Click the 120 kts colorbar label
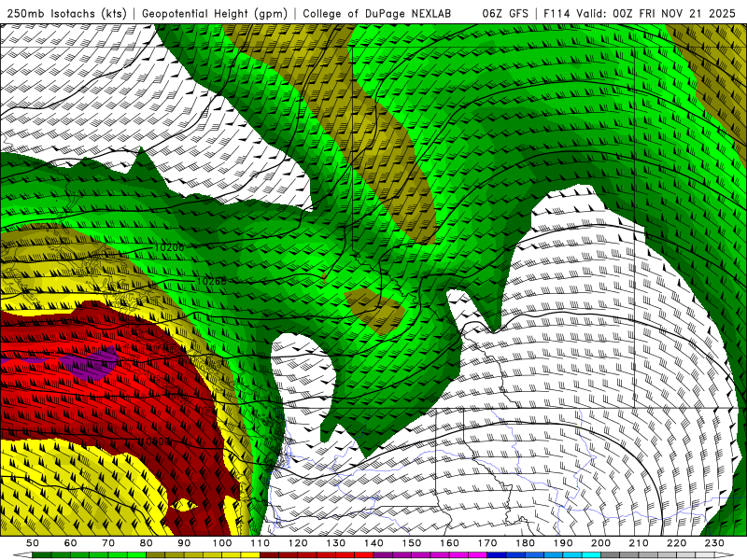Viewport: 747px width, 560px height. pyautogui.click(x=298, y=543)
